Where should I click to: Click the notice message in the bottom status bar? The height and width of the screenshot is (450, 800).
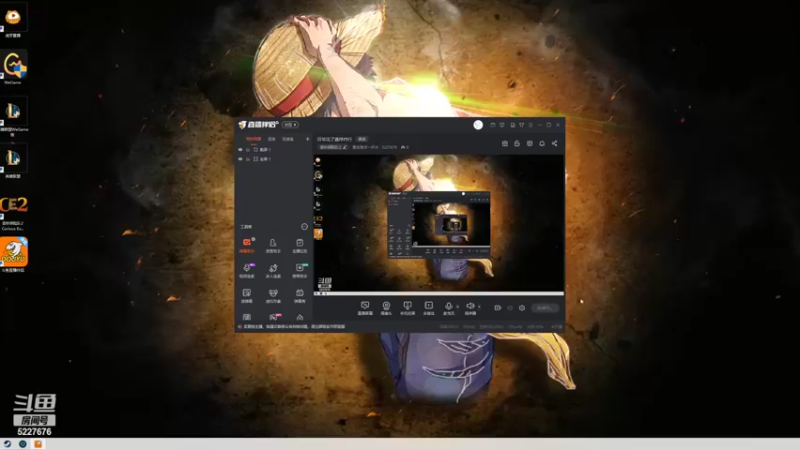point(294,327)
